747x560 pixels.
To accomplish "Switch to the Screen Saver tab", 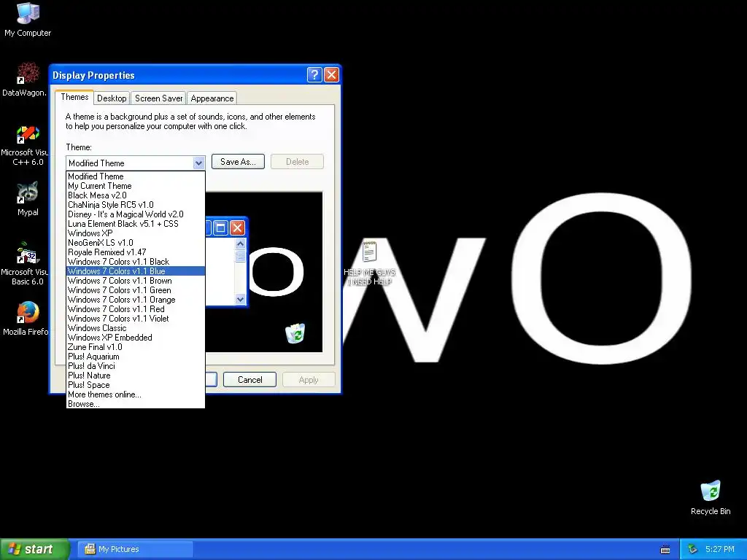I will (158, 98).
